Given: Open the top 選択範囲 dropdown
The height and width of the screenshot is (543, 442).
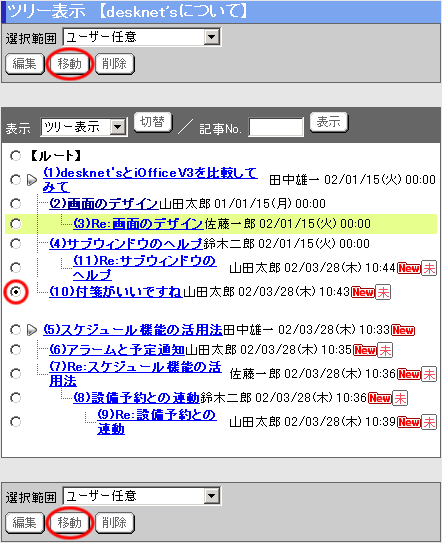Looking at the screenshot, I should [x=142, y=37].
